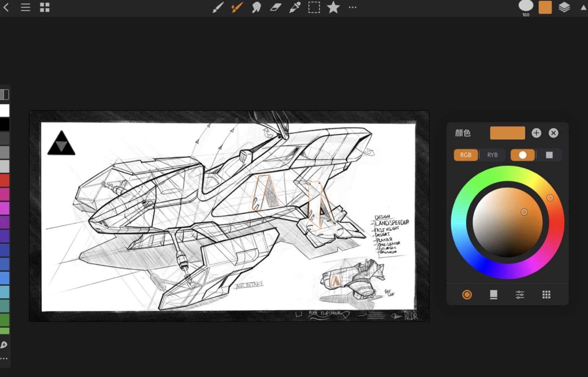Add current color with plus button
This screenshot has width=588, height=377.
[x=536, y=133]
